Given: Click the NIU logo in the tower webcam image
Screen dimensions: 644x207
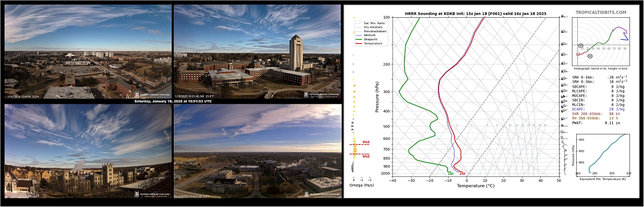Looking at the screenshot, I should (x=322, y=95).
